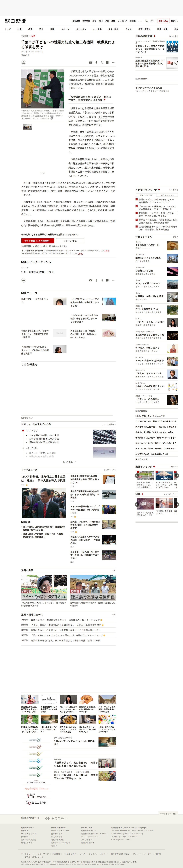This screenshot has height=868, width=183.
Task: Select the 読まれています ranking tab
Action: 146,195
